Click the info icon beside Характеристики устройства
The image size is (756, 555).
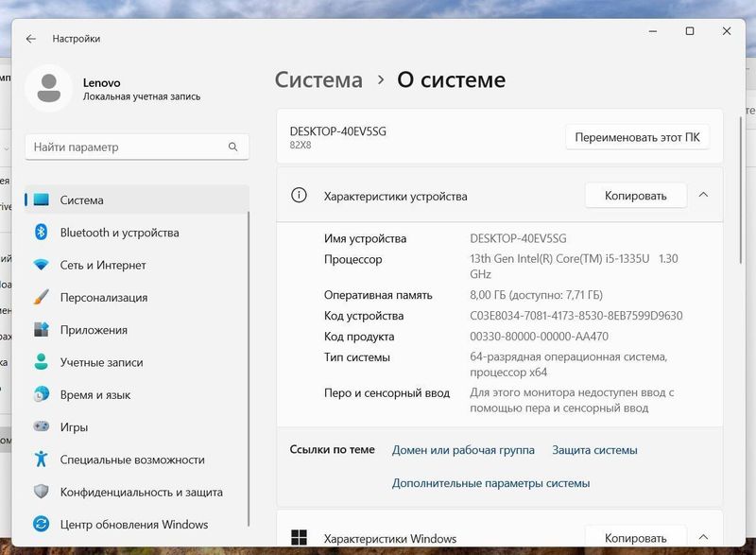click(299, 196)
